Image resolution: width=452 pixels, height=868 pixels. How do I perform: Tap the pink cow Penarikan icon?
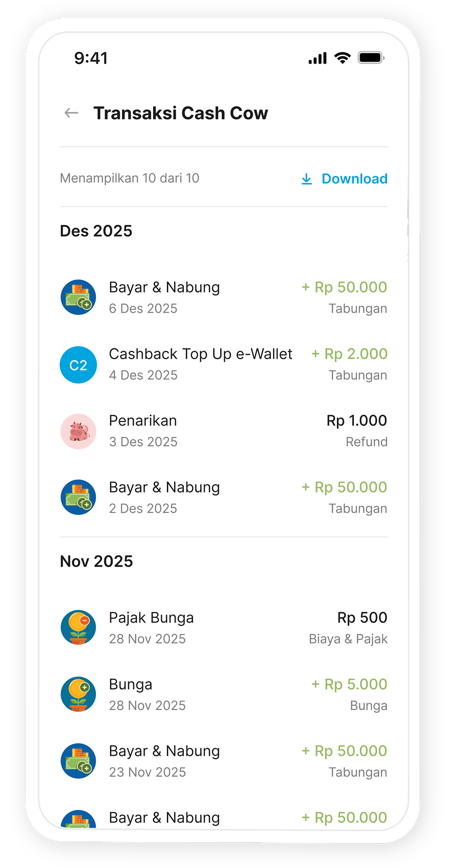click(78, 431)
